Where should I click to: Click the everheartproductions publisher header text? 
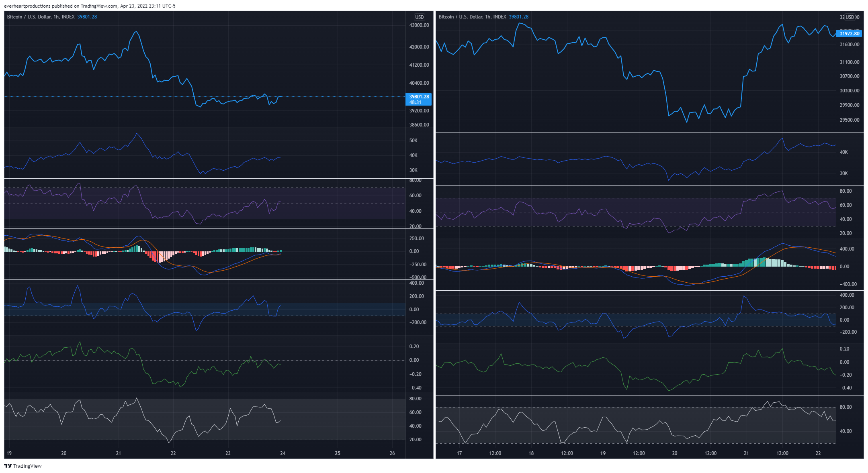coord(90,6)
